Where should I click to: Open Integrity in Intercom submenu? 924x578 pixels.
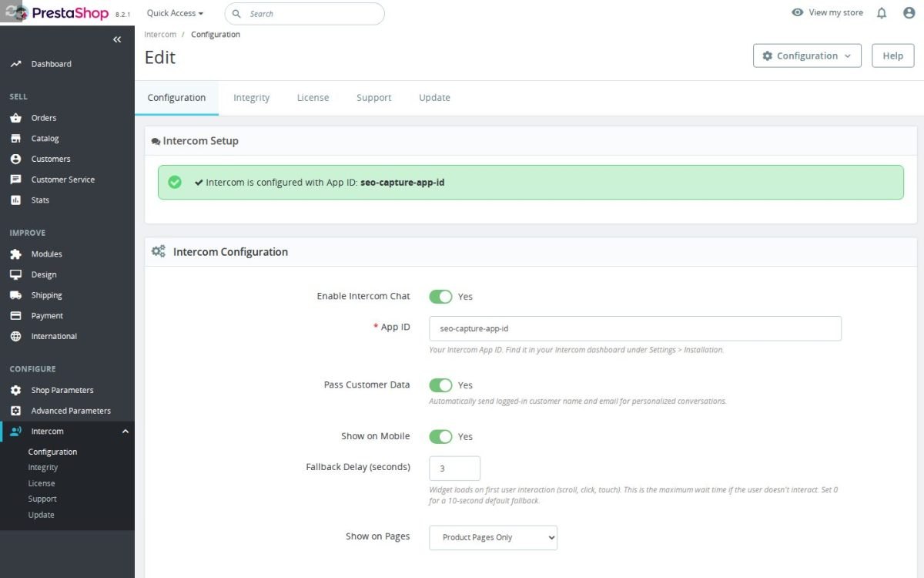point(43,468)
